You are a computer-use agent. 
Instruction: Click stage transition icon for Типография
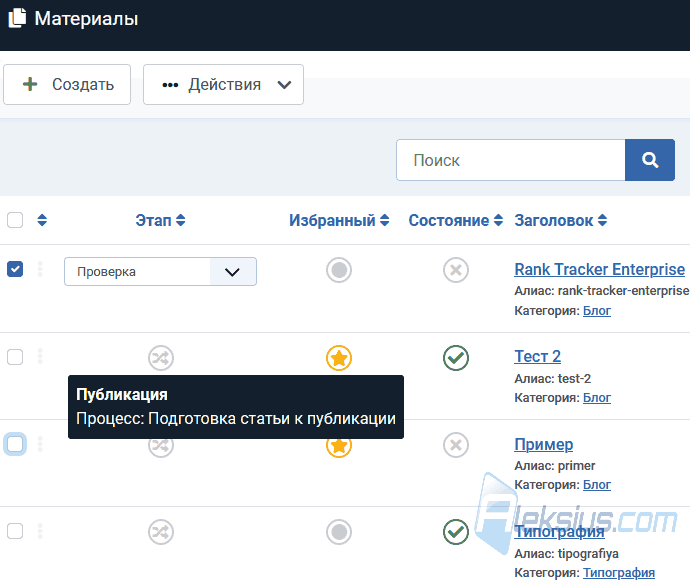(x=161, y=532)
